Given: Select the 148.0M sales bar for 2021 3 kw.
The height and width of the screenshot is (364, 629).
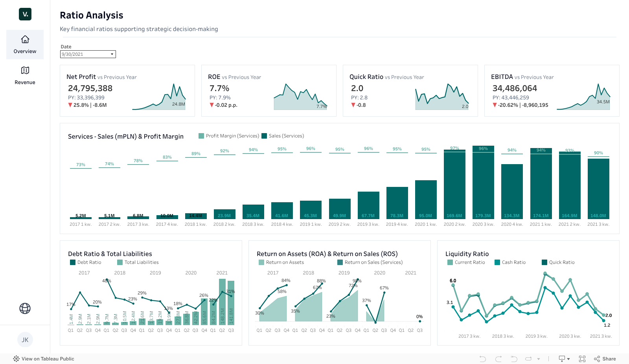Looking at the screenshot, I should coord(598,189).
